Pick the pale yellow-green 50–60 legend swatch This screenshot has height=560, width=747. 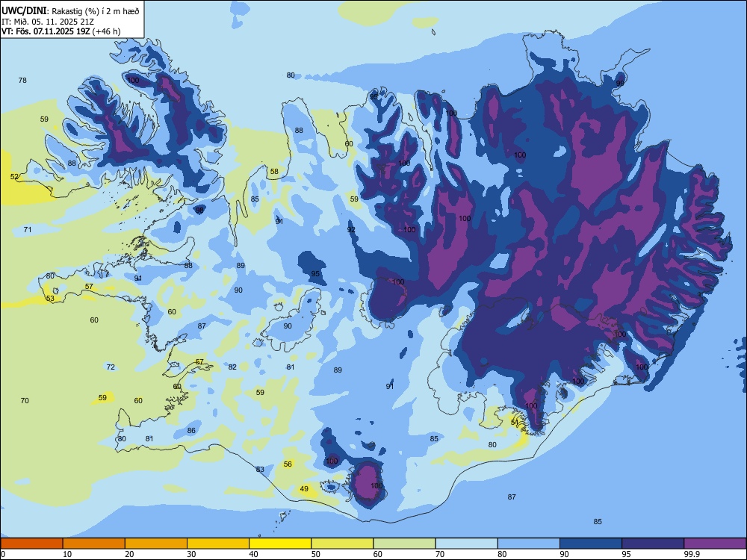[x=342, y=544]
